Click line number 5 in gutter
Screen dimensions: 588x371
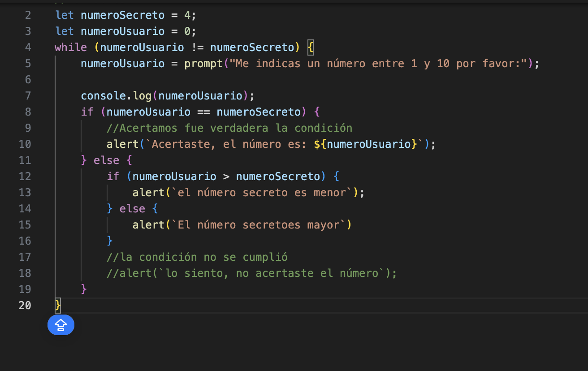point(28,64)
